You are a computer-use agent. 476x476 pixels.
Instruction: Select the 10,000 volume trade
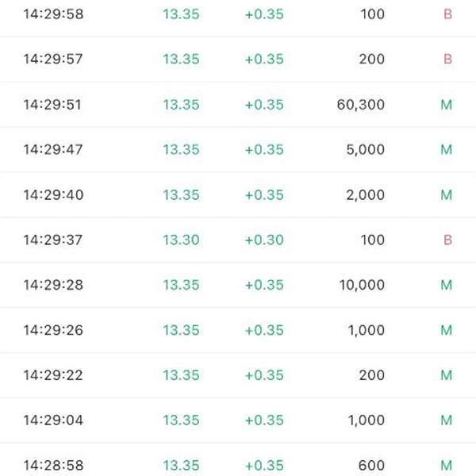361,286
